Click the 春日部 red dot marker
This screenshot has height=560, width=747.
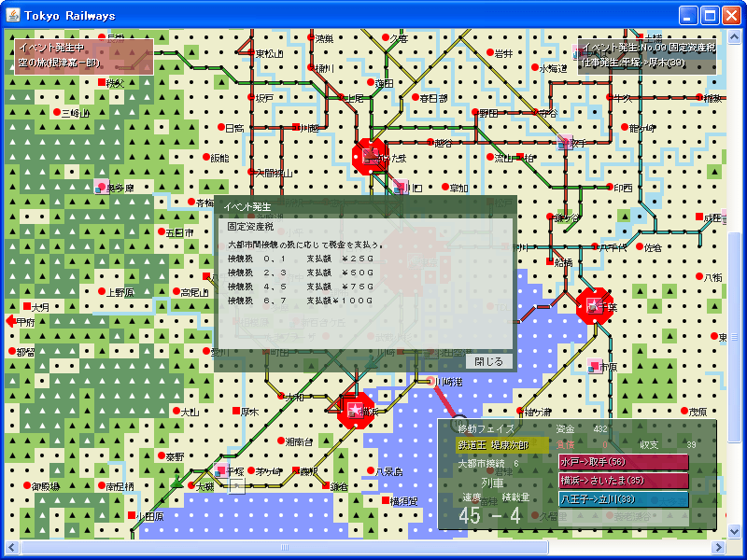(x=415, y=97)
